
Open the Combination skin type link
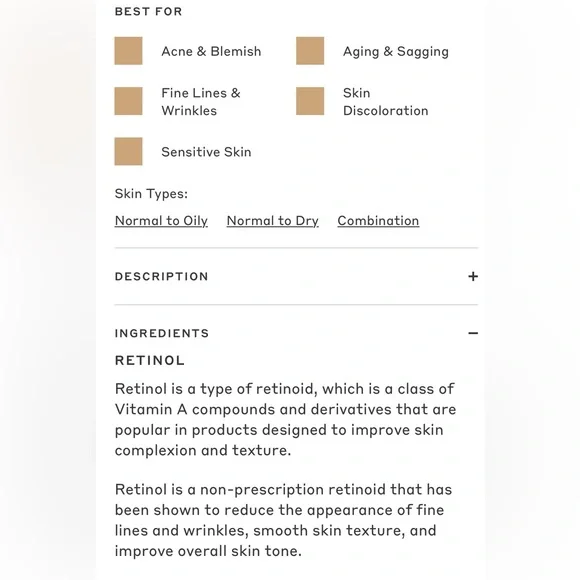[x=378, y=221]
